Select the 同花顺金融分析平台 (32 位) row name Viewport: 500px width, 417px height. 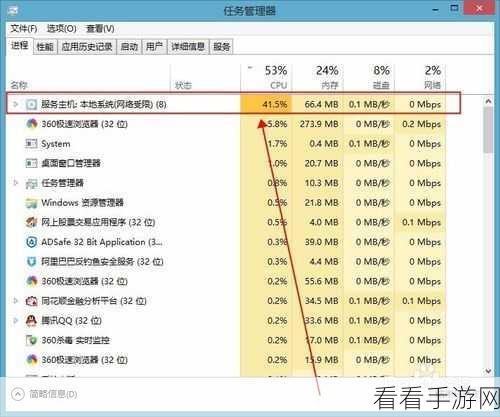94,301
